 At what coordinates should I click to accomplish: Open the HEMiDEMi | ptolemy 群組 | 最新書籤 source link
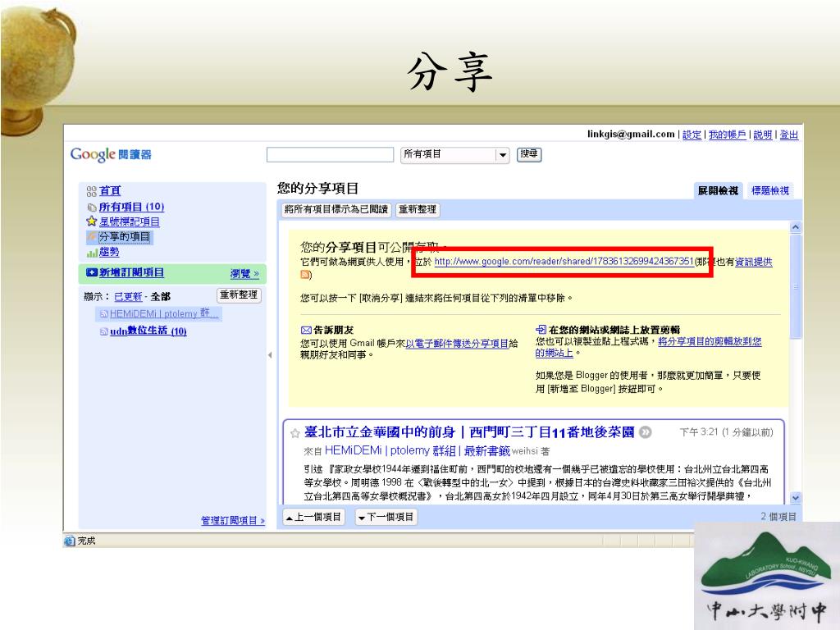(x=418, y=450)
